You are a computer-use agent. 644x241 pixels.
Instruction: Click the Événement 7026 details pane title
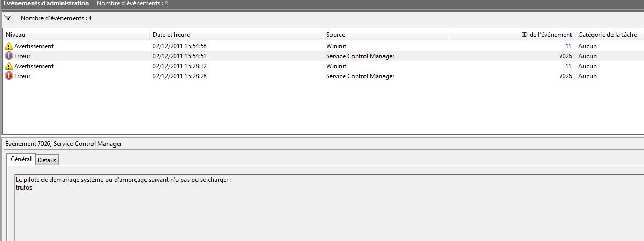pos(64,143)
